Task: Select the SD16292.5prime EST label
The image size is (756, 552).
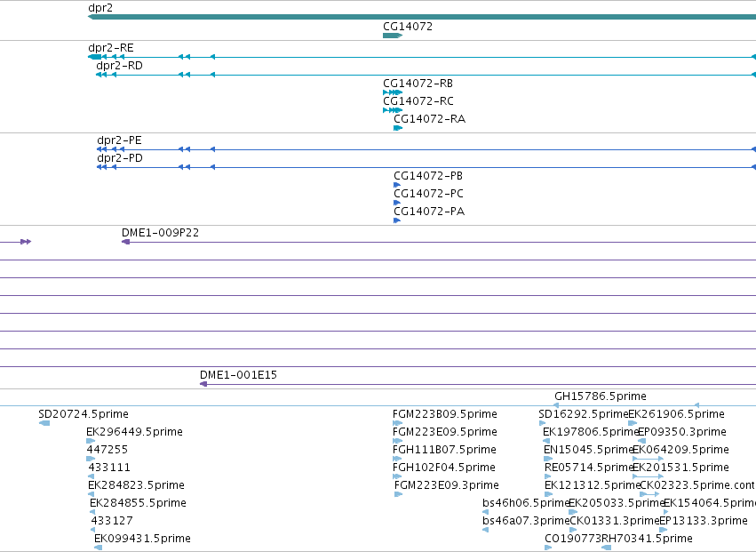Action: pyautogui.click(x=584, y=414)
